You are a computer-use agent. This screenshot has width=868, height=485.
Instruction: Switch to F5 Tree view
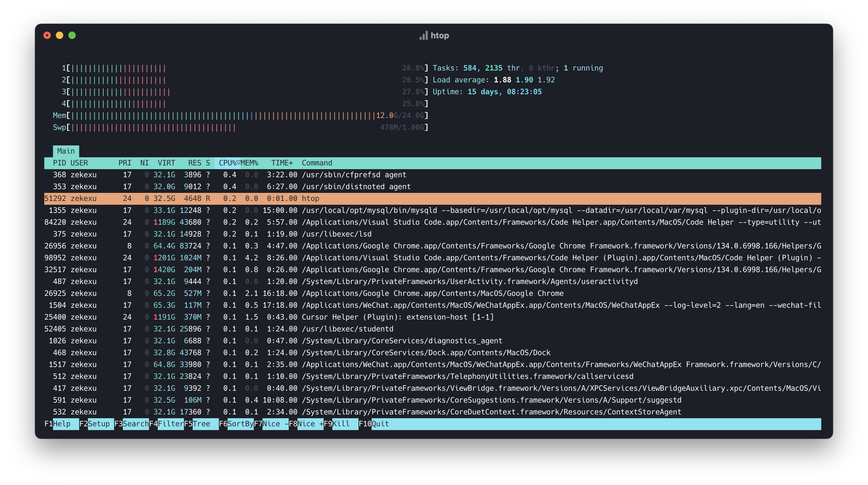[201, 424]
